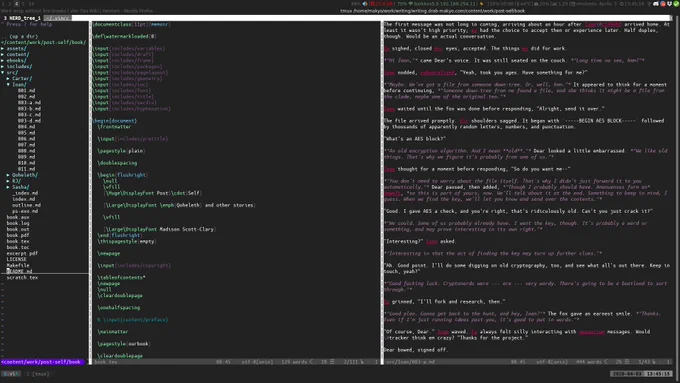This screenshot has height=383, width=680.
Task: Open 007.md in the tree
Action: tap(26, 145)
